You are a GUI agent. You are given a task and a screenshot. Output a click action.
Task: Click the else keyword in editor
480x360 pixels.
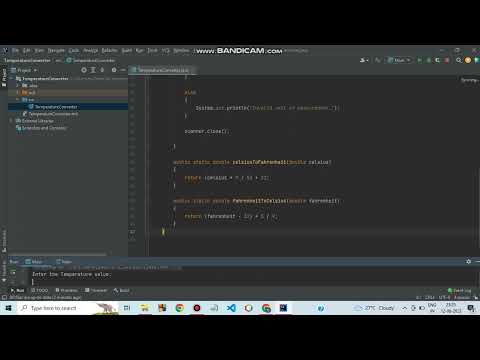click(x=190, y=92)
